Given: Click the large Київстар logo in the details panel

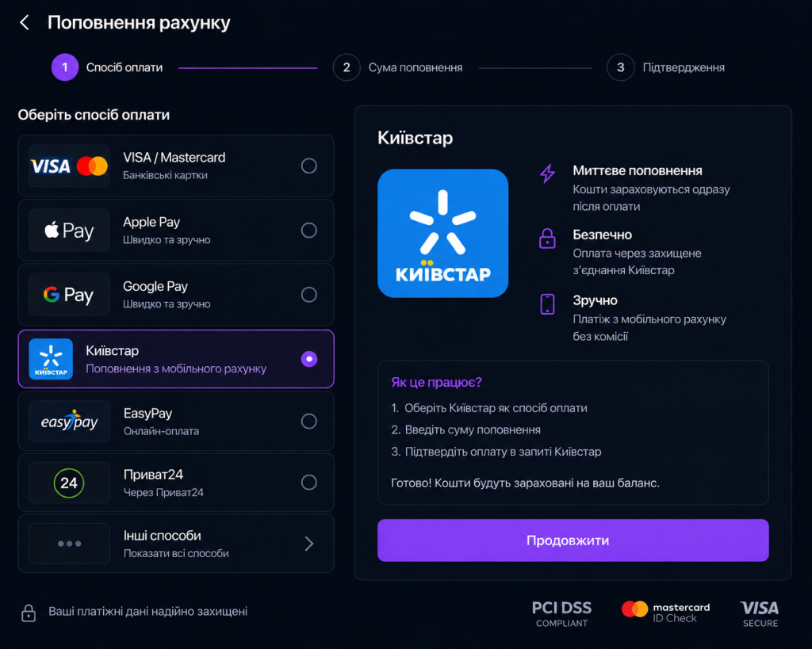Looking at the screenshot, I should coord(442,234).
